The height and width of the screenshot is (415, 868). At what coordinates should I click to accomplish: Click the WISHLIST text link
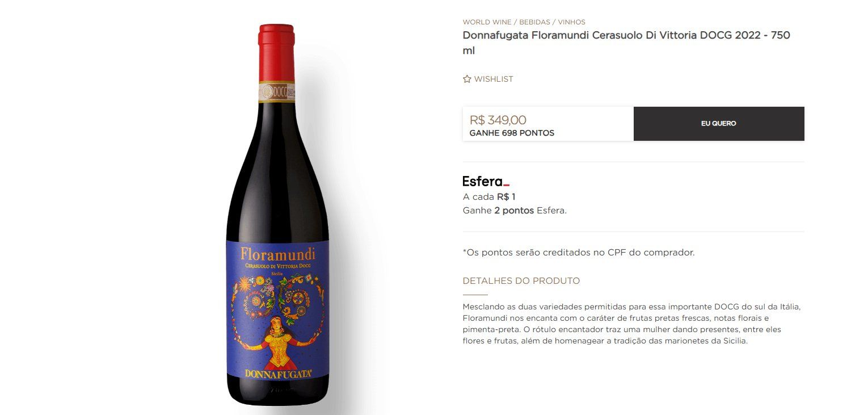(494, 79)
